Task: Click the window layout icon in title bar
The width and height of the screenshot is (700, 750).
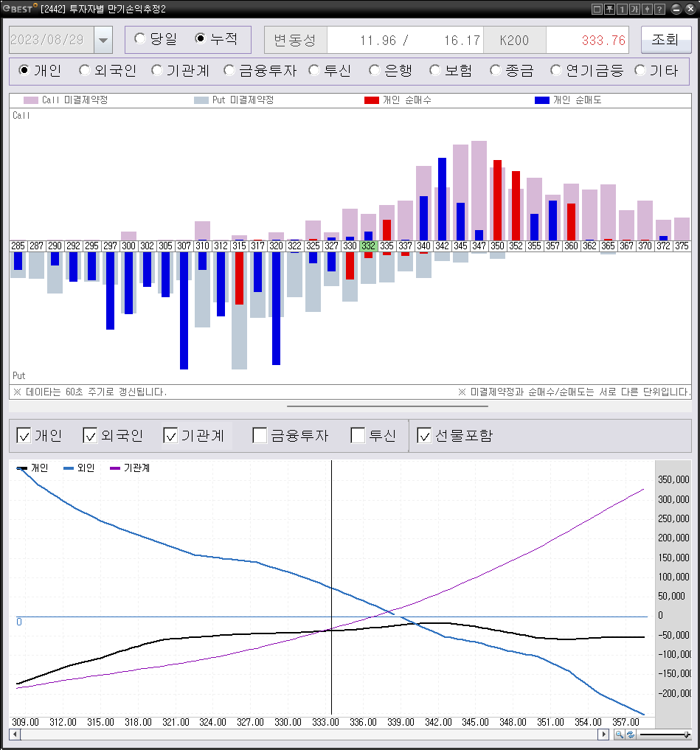Action: coord(597,9)
